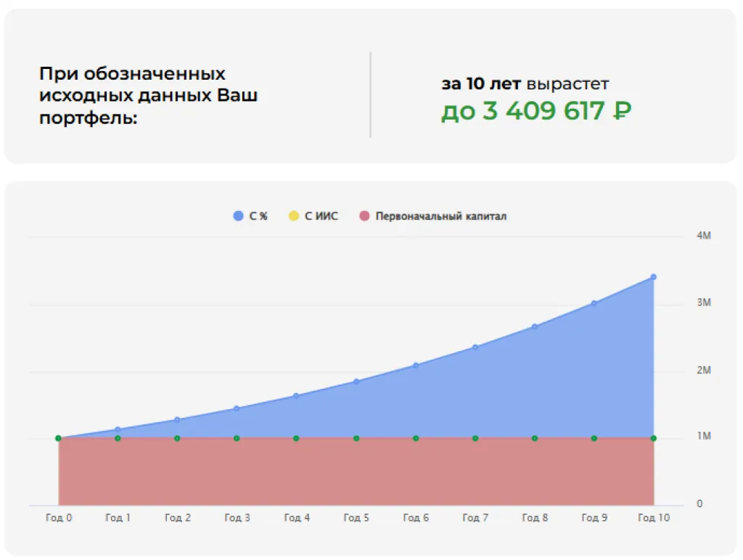Toggle the С ИИС series label
The width and height of the screenshot is (743, 560).
pyautogui.click(x=321, y=216)
